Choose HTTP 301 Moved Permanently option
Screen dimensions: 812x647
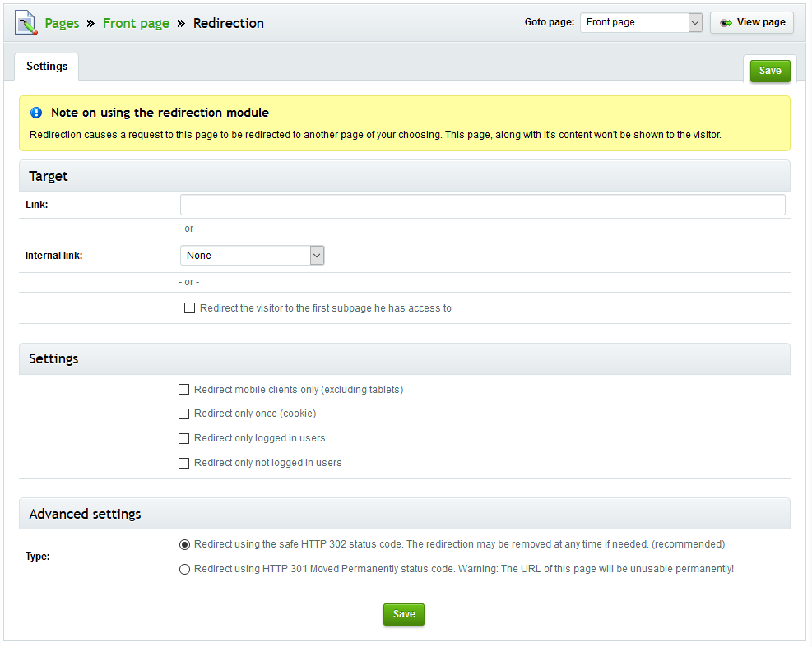click(184, 570)
